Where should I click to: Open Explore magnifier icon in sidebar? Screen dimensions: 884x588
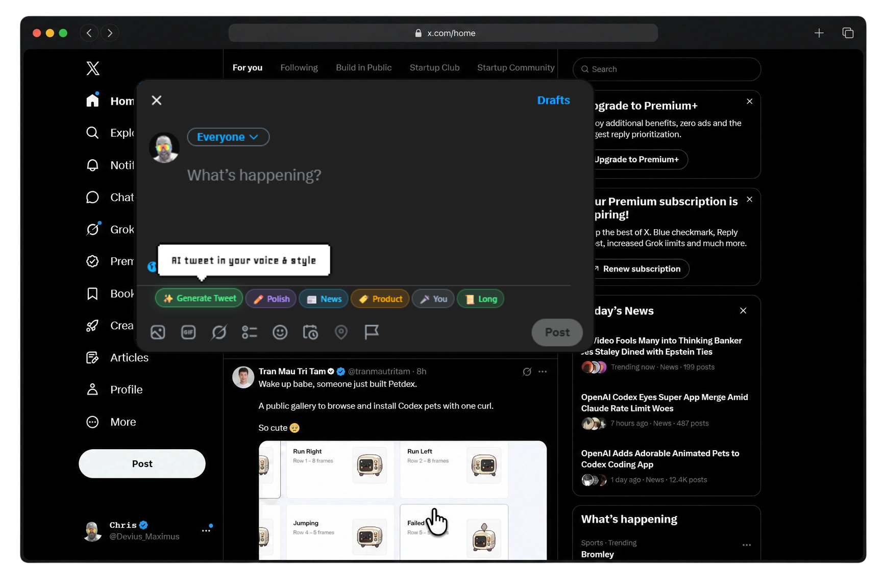pyautogui.click(x=92, y=133)
